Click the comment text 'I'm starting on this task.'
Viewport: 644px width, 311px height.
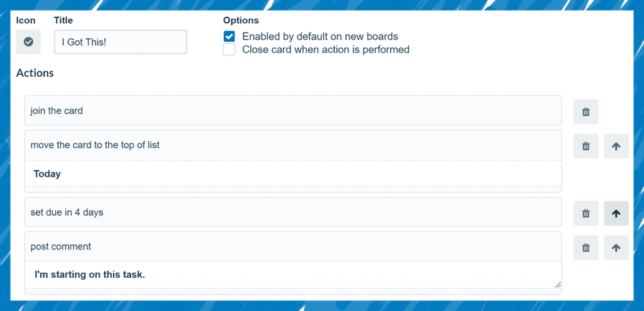pyautogui.click(x=292, y=275)
